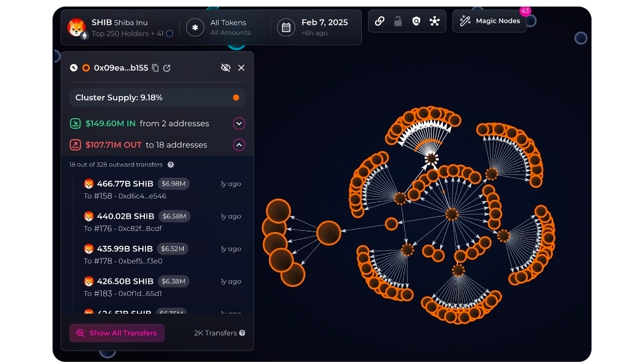Click the Feb 7, 2025 date selector
The height and width of the screenshot is (362, 644).
click(x=324, y=23)
